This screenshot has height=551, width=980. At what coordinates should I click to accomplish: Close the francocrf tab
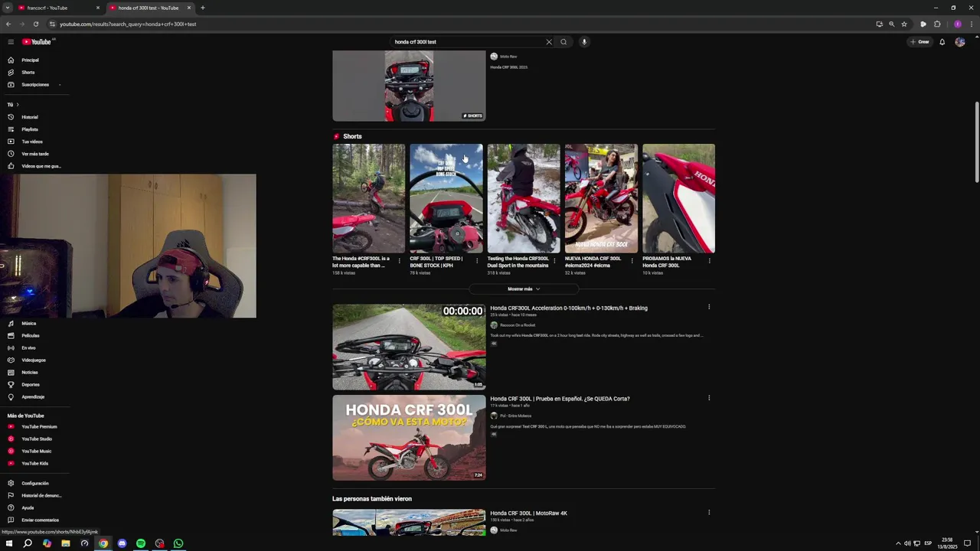coord(98,8)
